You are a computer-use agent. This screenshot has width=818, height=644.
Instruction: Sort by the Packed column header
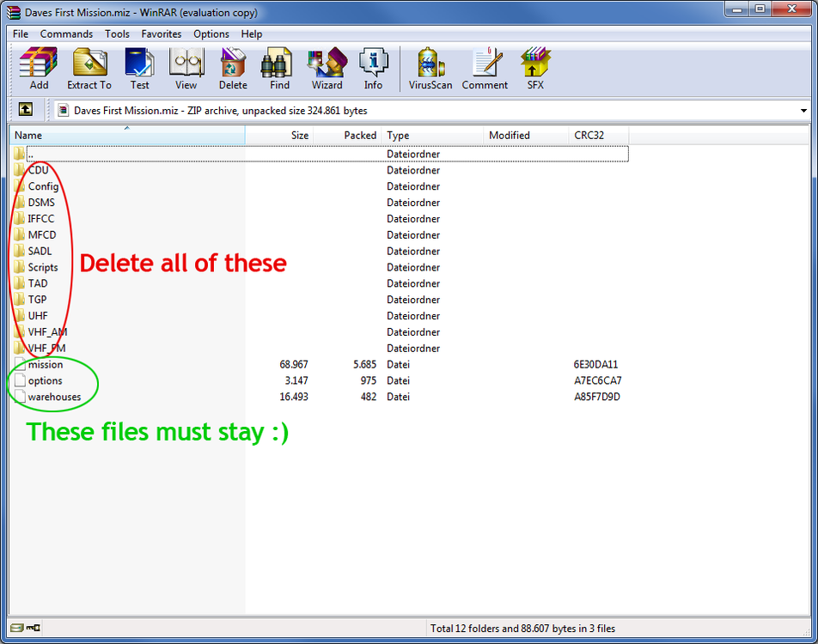[347, 136]
